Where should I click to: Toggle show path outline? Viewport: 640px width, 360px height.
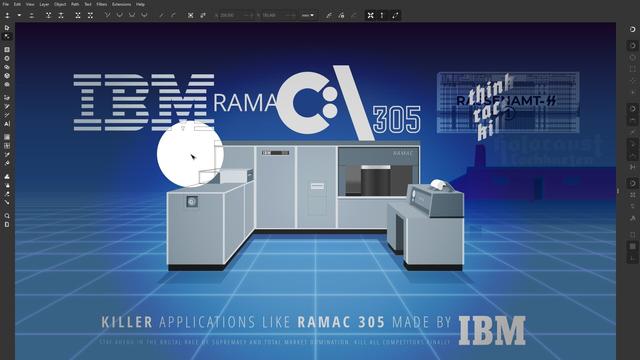(x=395, y=15)
